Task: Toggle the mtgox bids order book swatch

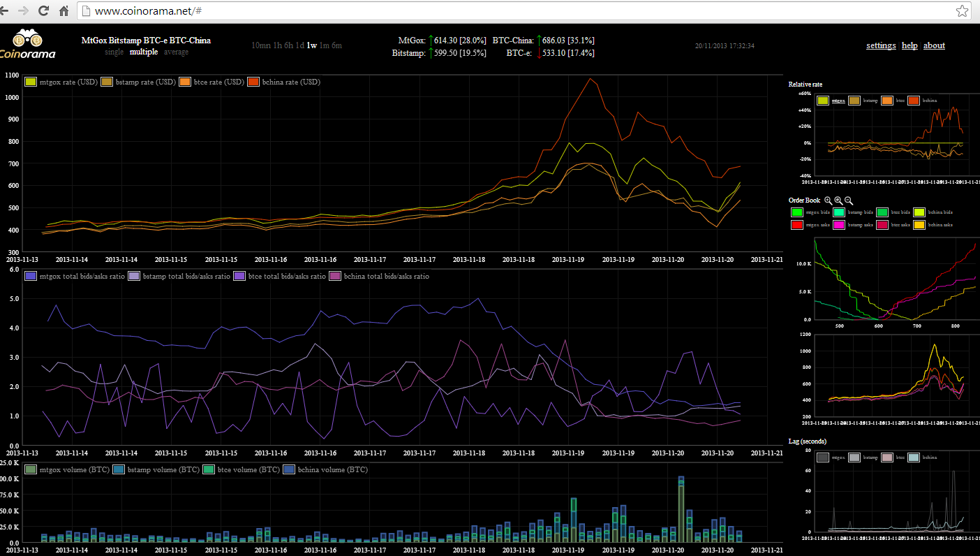Action: click(797, 212)
